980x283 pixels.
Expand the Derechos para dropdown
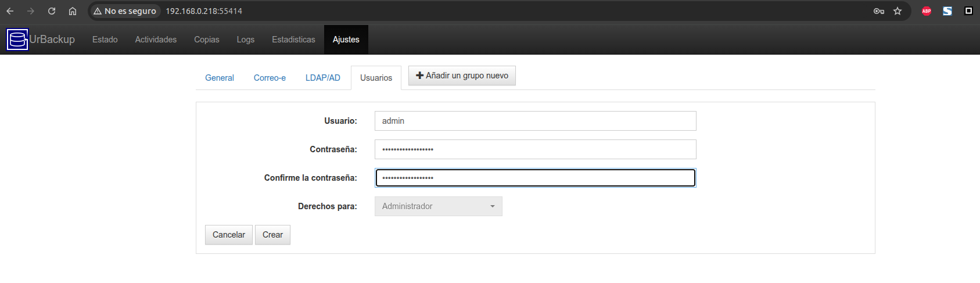point(438,206)
